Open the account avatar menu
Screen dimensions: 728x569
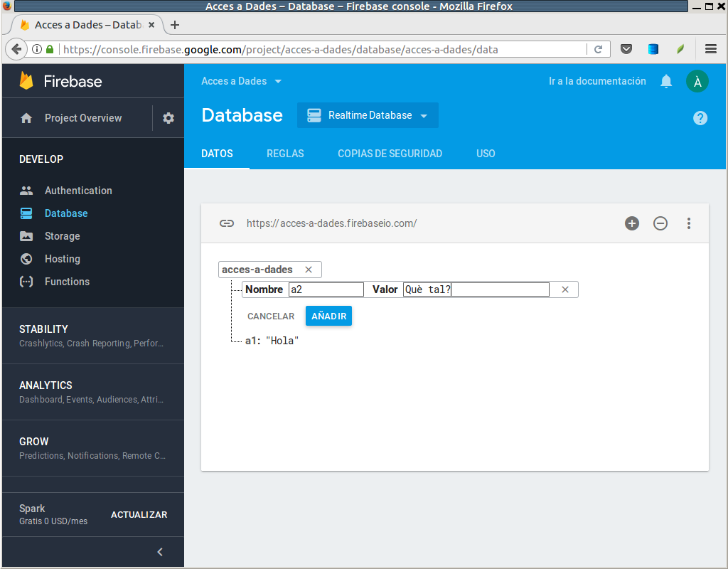pyautogui.click(x=697, y=81)
